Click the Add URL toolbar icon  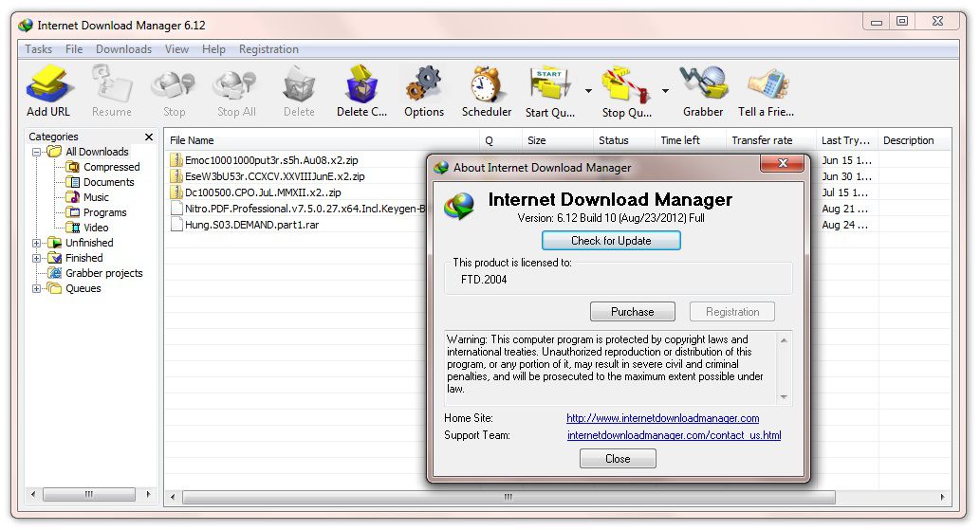click(48, 84)
